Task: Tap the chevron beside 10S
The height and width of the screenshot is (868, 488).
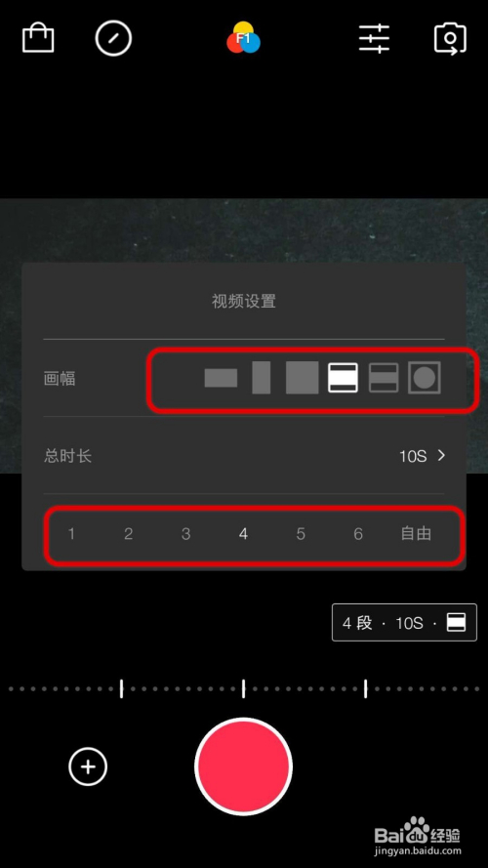Action: [441, 456]
